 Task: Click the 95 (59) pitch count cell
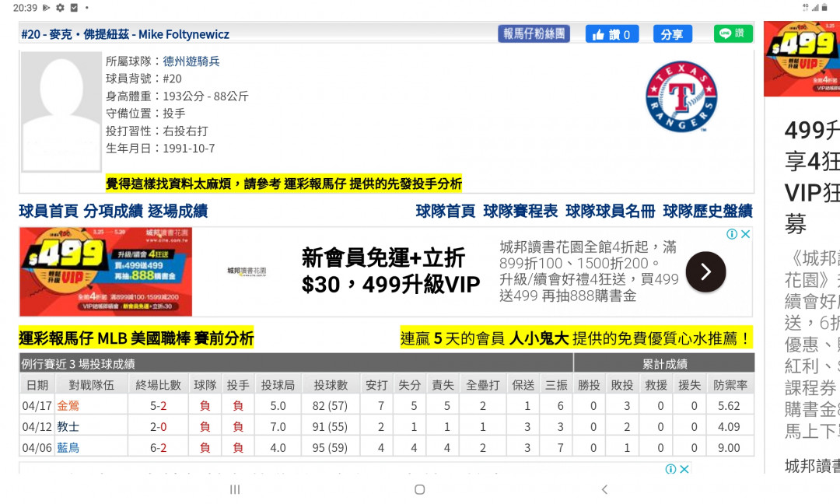pyautogui.click(x=330, y=448)
